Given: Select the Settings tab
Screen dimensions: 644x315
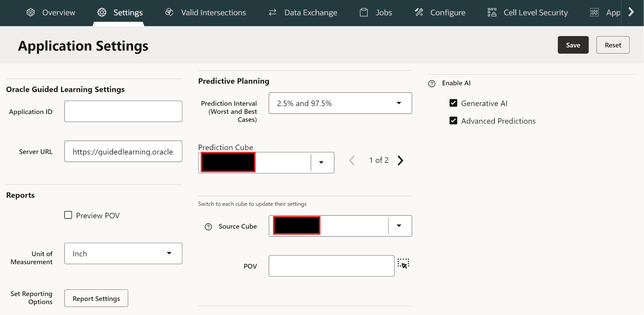Looking at the screenshot, I should [120, 12].
